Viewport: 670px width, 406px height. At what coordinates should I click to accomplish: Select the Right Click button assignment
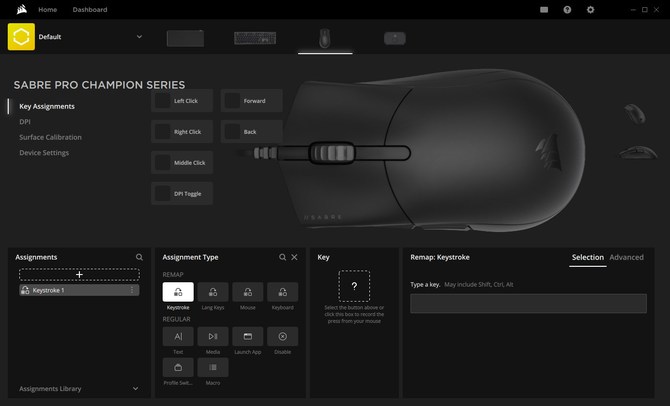coord(182,132)
